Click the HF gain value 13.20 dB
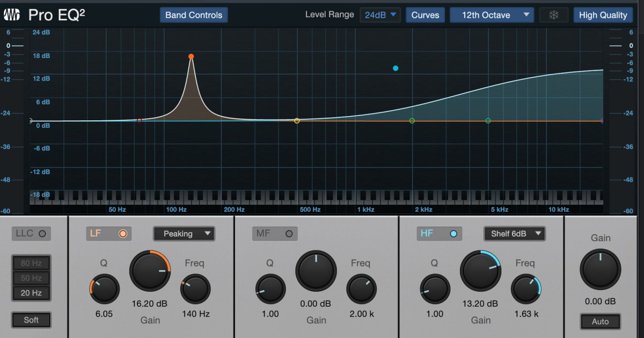Viewport: 644px width, 338px height. [480, 304]
